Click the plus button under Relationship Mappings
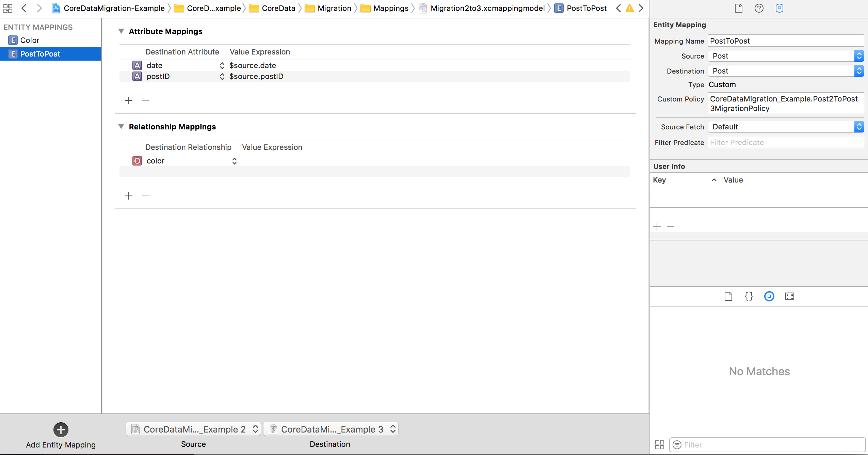Screen dimensions: 868x455 point(129,195)
